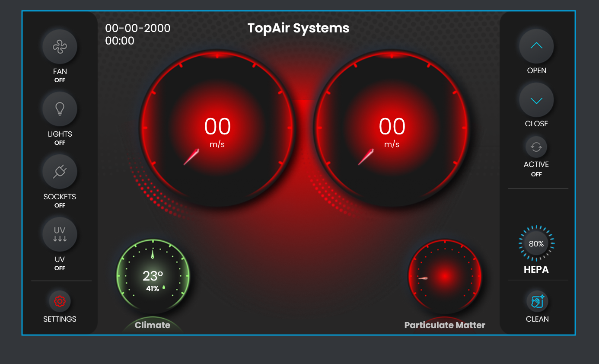Click the SETTINGS label text
This screenshot has height=364, width=599.
point(60,319)
